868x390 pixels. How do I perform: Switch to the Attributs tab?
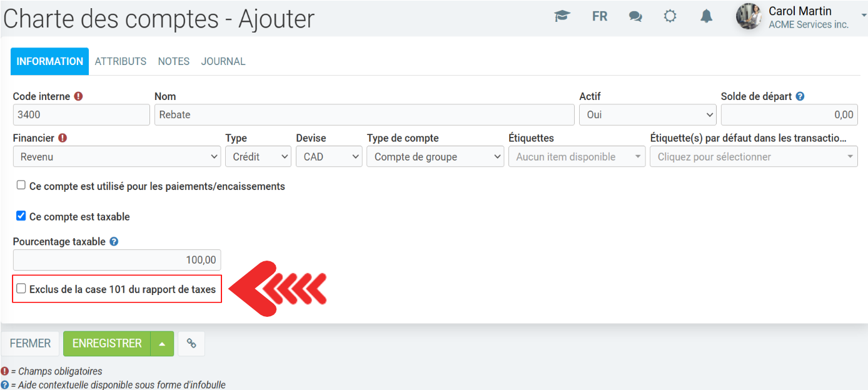coord(120,61)
